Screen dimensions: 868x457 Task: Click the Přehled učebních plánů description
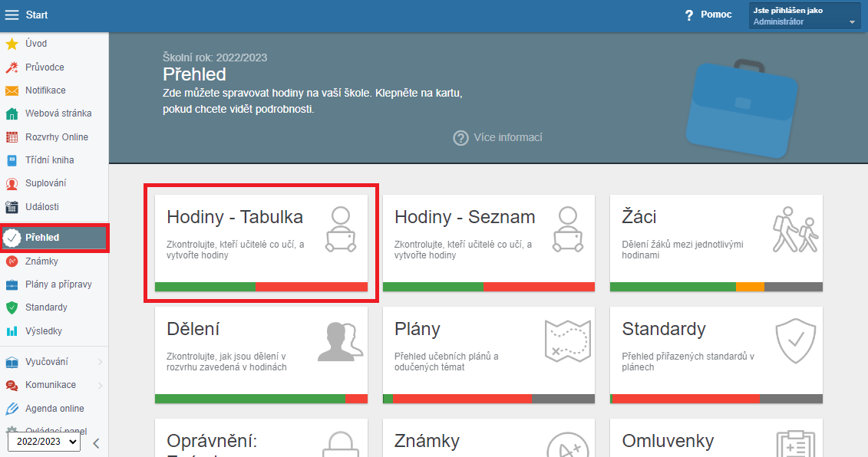(x=446, y=362)
